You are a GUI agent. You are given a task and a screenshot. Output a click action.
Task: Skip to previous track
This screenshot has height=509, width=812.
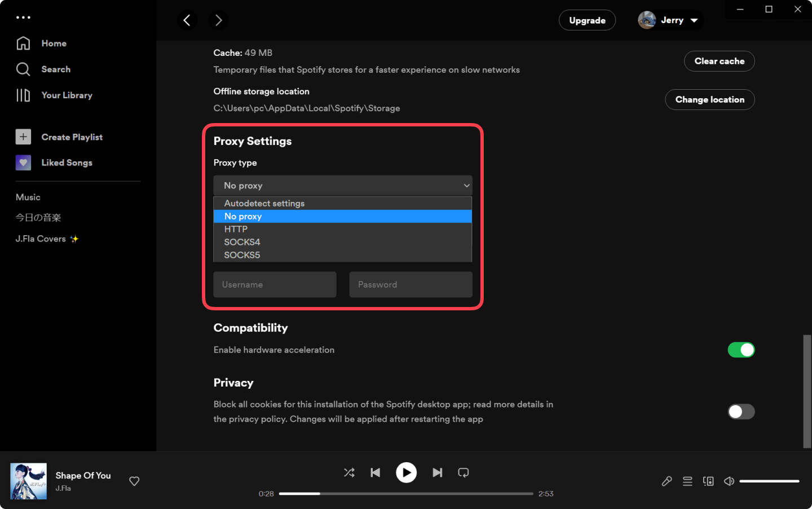(x=376, y=473)
